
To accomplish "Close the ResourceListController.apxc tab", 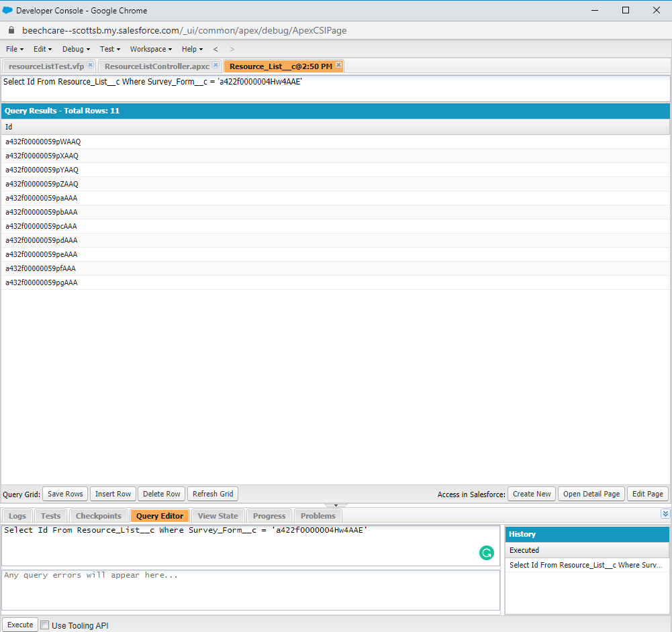I will click(x=215, y=65).
